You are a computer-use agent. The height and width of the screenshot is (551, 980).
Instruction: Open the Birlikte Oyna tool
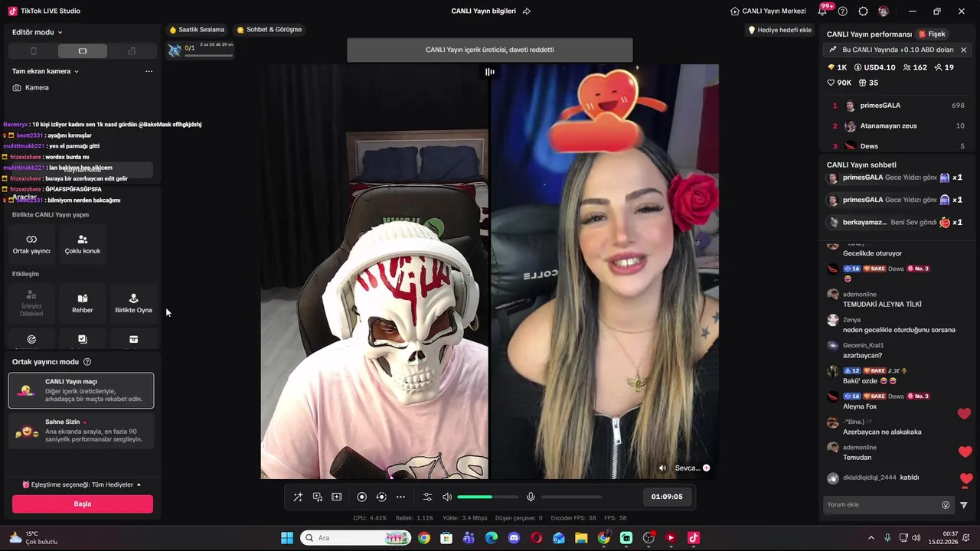[x=133, y=303]
